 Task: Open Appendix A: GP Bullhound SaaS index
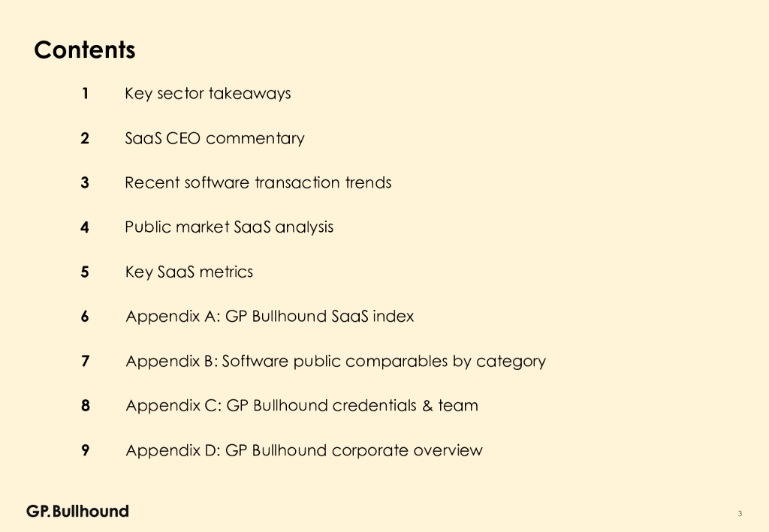pos(270,316)
